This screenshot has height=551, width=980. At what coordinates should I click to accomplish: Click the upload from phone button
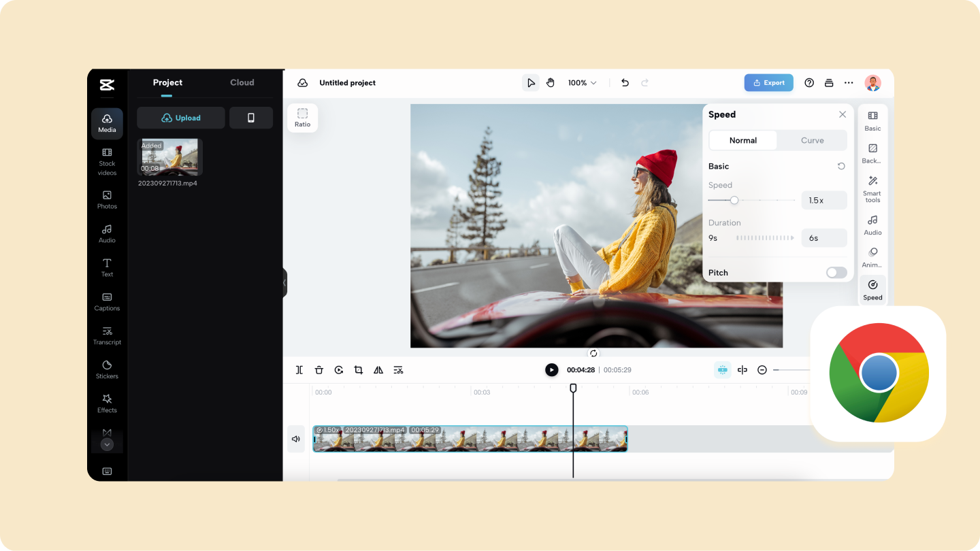click(251, 118)
